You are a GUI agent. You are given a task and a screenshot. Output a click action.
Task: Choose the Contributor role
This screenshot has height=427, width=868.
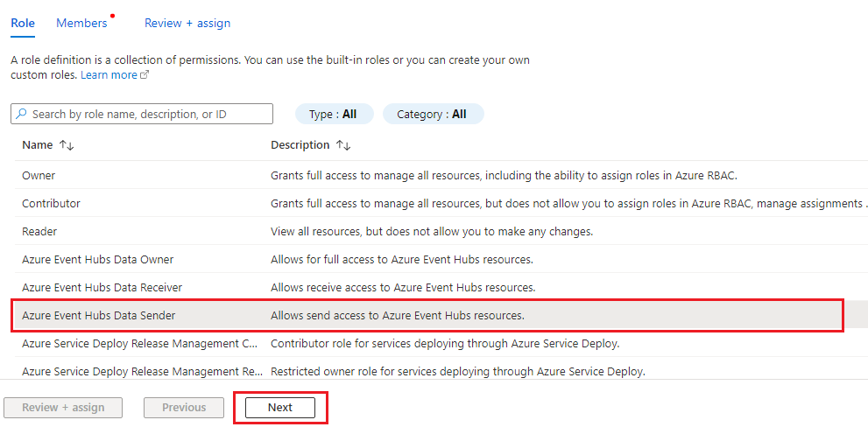tap(51, 203)
